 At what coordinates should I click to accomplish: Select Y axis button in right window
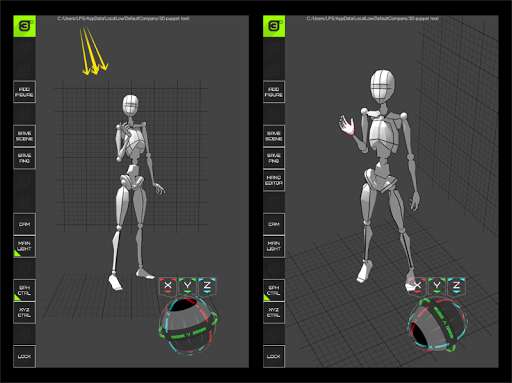[x=437, y=285]
